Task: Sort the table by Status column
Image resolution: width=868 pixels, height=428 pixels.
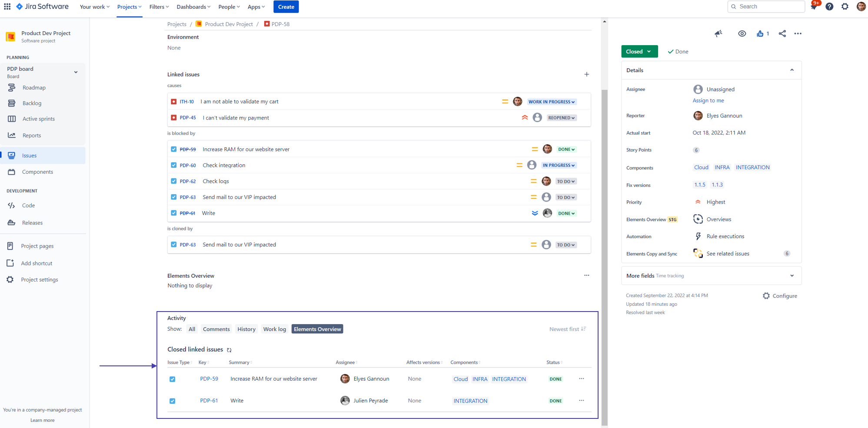Action: coord(554,362)
